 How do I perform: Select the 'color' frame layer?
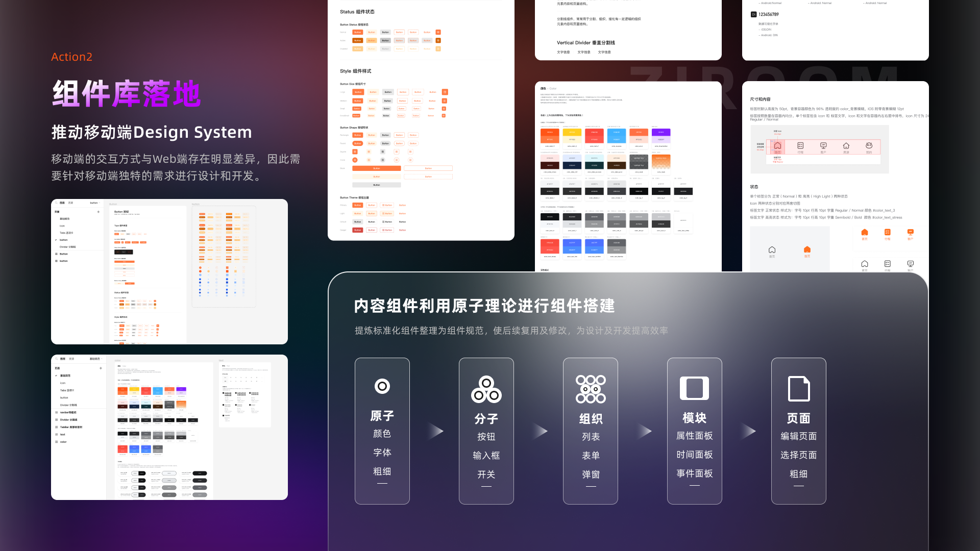click(x=63, y=442)
